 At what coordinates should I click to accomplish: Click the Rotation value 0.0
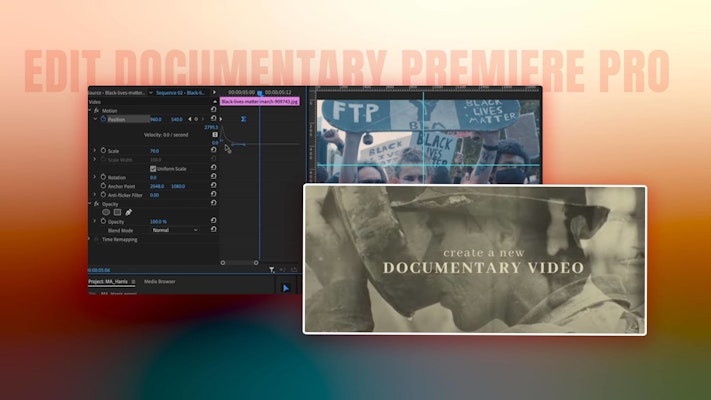(153, 178)
